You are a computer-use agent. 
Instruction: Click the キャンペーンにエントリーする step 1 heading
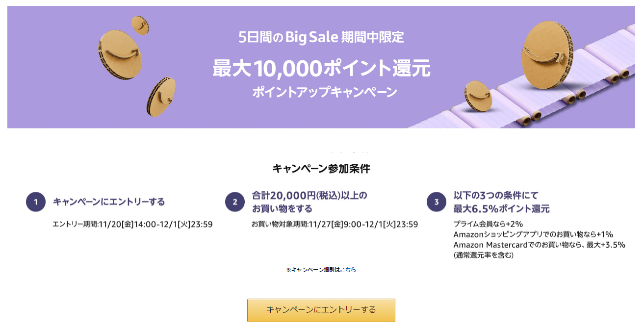(109, 202)
